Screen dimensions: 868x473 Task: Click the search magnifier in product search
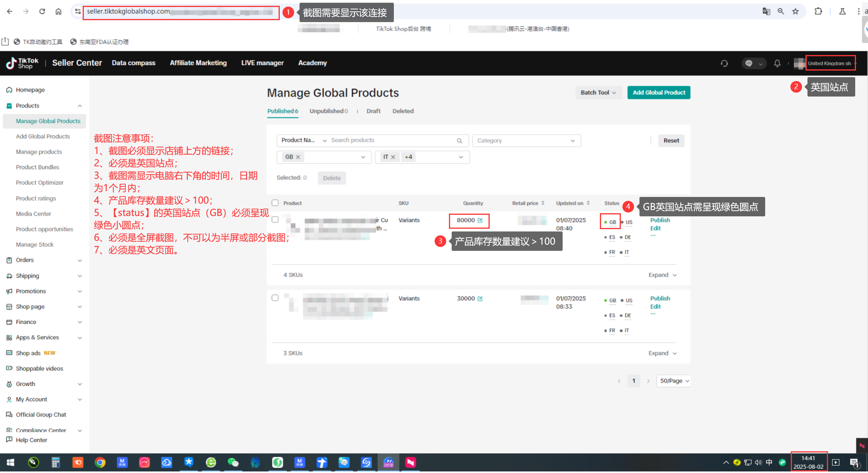459,141
